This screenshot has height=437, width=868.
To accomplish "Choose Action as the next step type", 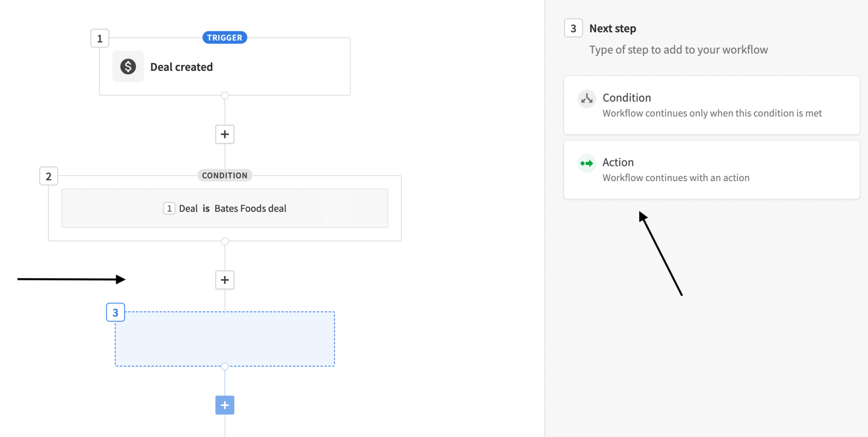I will (711, 169).
